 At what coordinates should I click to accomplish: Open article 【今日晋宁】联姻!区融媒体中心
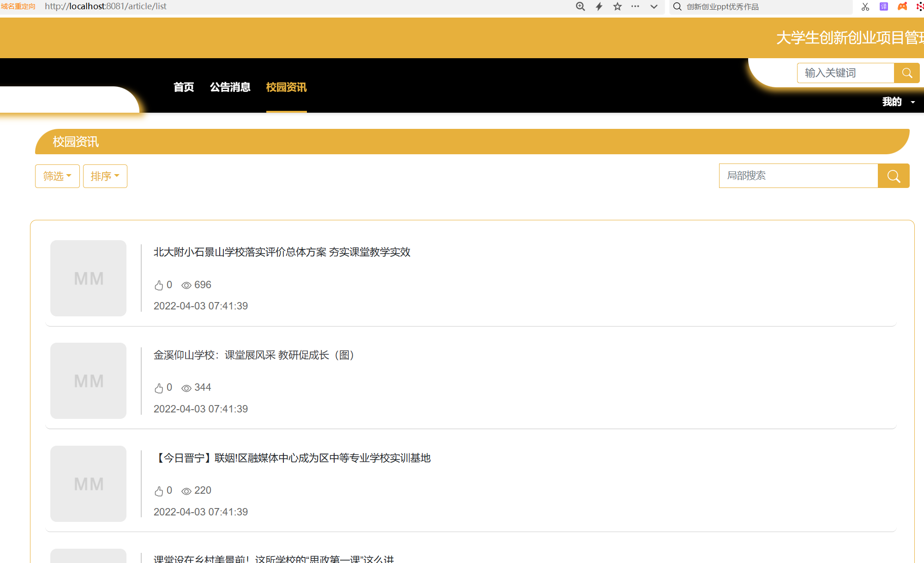click(292, 458)
